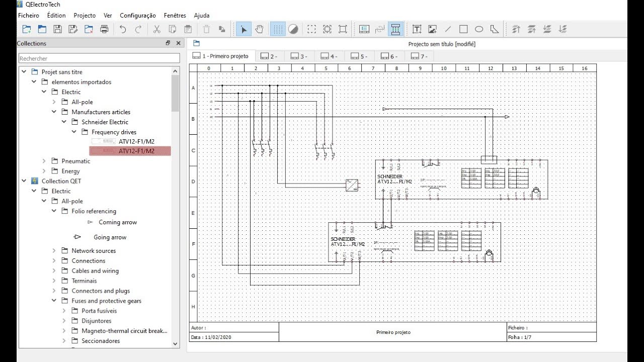644x362 pixels.
Task: Print the diagram using printer icon
Action: click(104, 29)
